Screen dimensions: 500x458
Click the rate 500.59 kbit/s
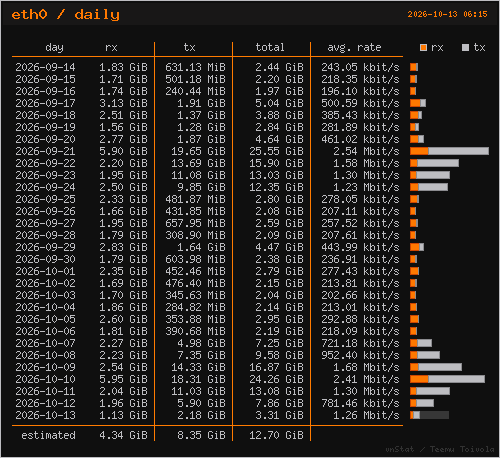pyautogui.click(x=360, y=103)
